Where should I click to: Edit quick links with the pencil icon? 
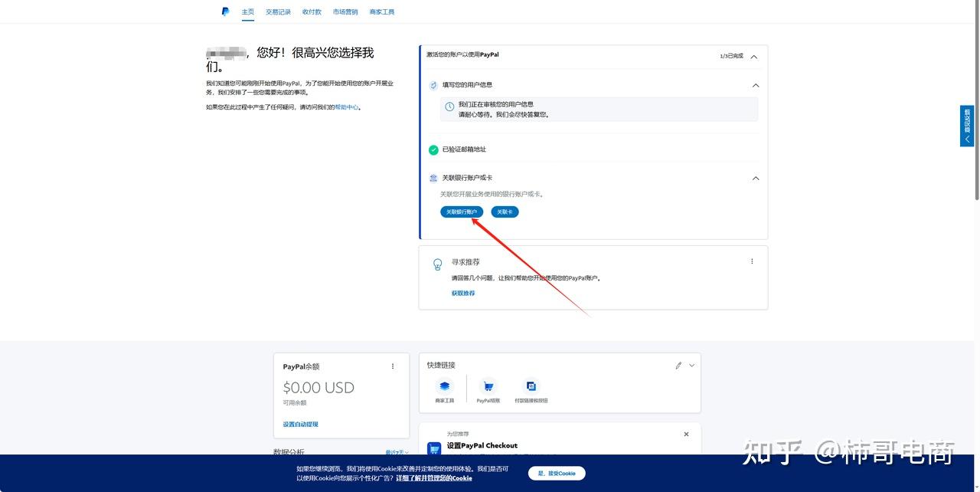tap(678, 366)
